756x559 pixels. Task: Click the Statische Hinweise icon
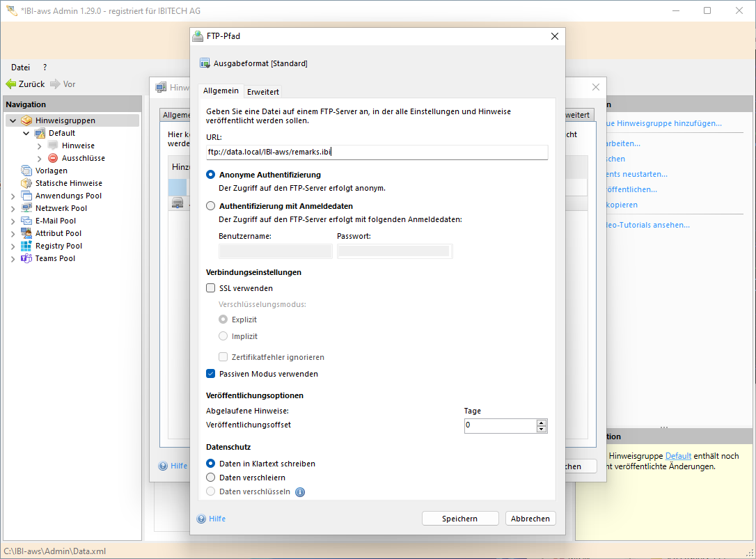[26, 183]
